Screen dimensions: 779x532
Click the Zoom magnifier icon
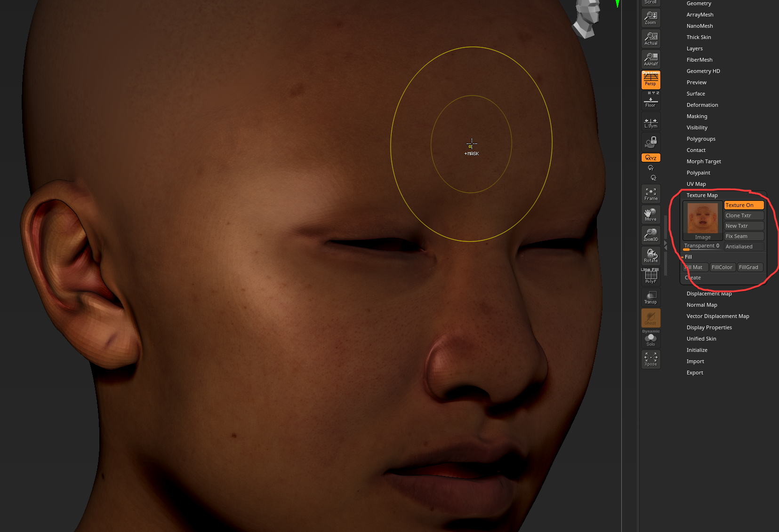(651, 18)
